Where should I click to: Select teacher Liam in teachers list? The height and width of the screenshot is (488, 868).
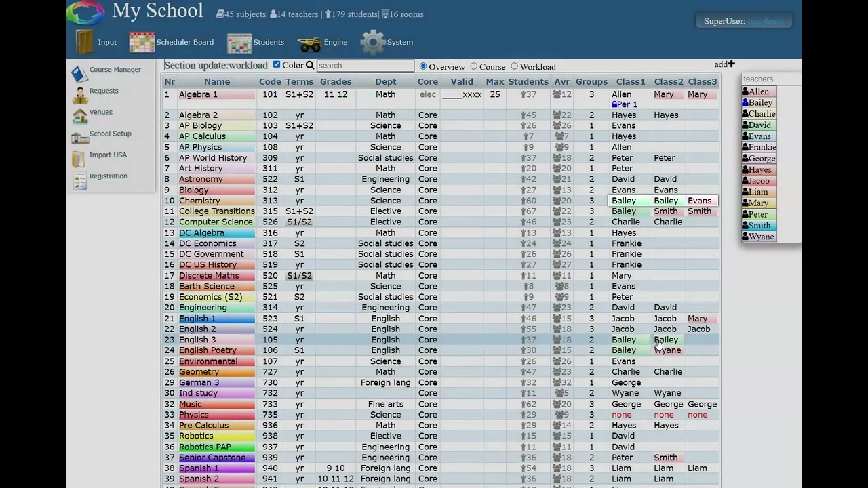(x=758, y=192)
